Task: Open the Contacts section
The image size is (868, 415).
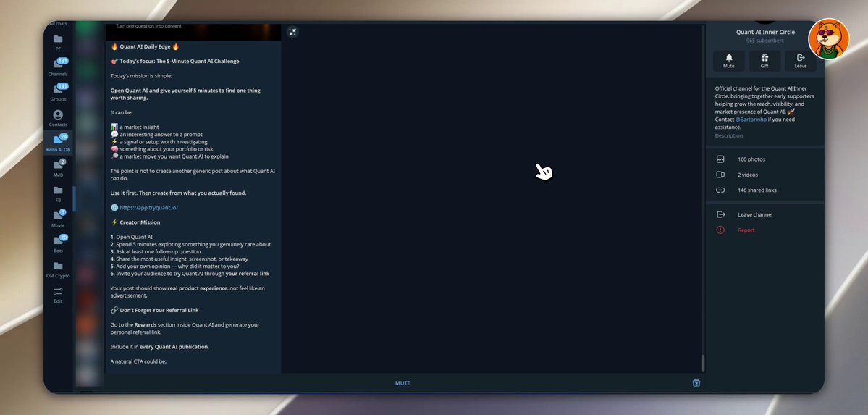Action: 58,118
